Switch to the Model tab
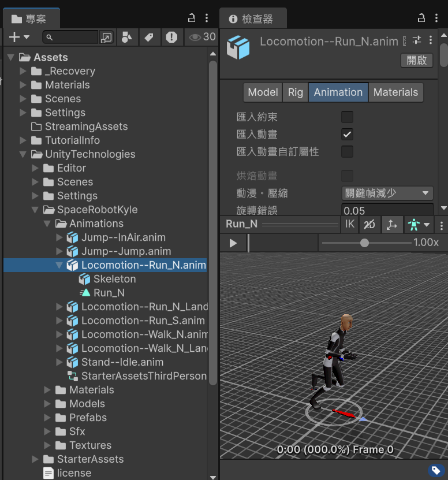448x480 pixels. 263,92
